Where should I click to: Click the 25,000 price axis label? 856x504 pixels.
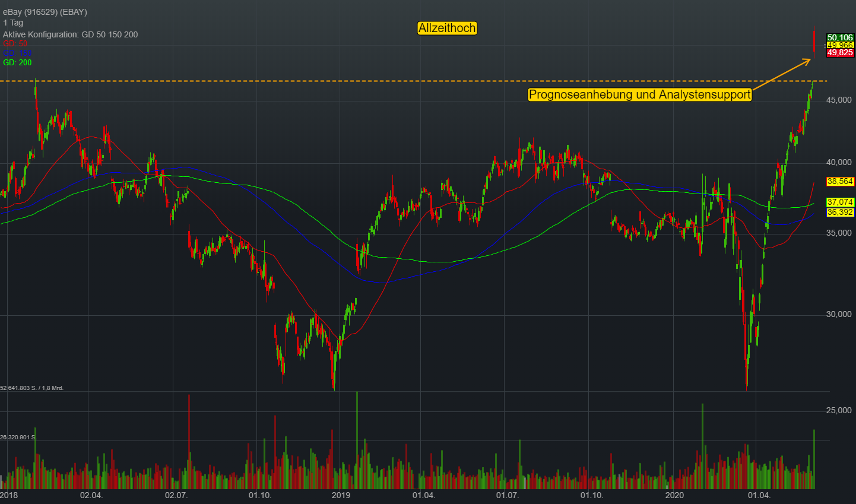[839, 411]
